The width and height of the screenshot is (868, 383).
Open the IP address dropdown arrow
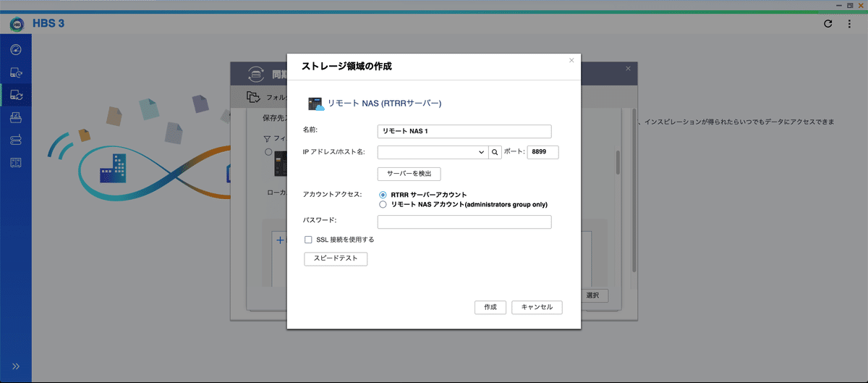482,152
